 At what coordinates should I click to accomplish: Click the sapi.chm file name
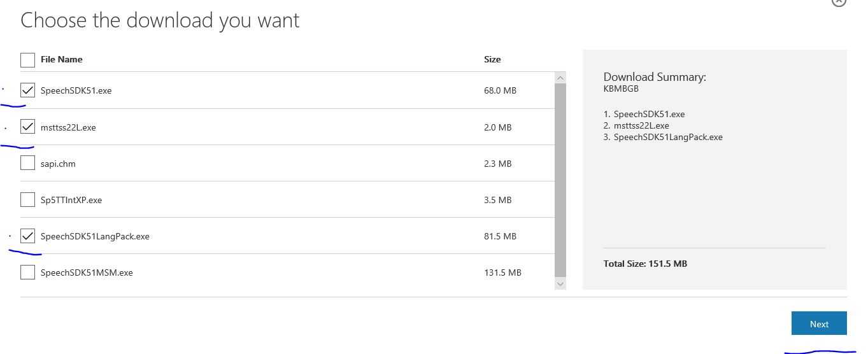(58, 164)
